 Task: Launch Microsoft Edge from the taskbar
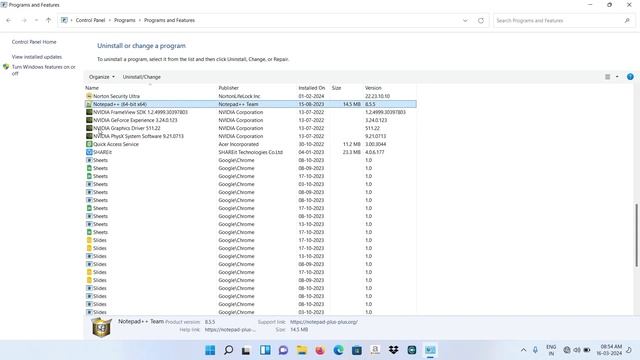point(338,350)
